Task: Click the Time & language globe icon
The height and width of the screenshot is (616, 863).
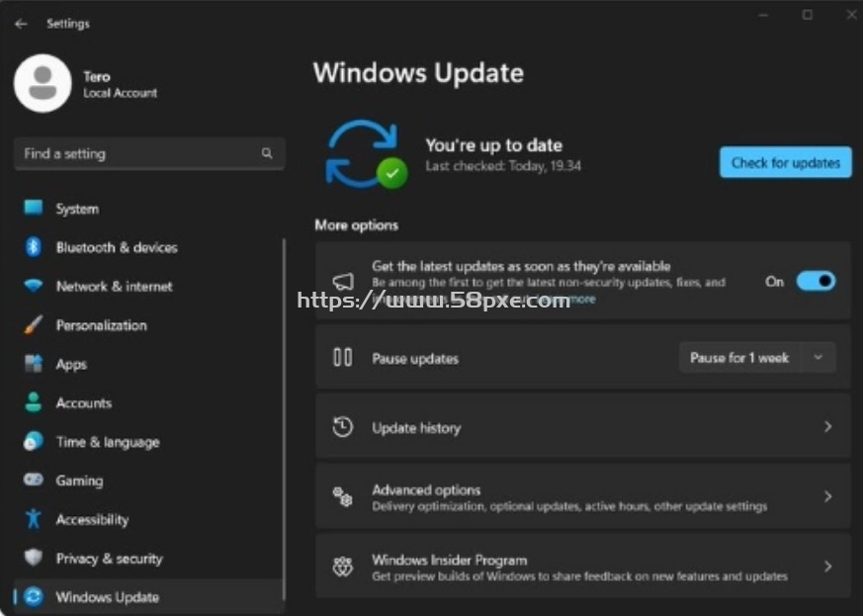Action: (33, 442)
